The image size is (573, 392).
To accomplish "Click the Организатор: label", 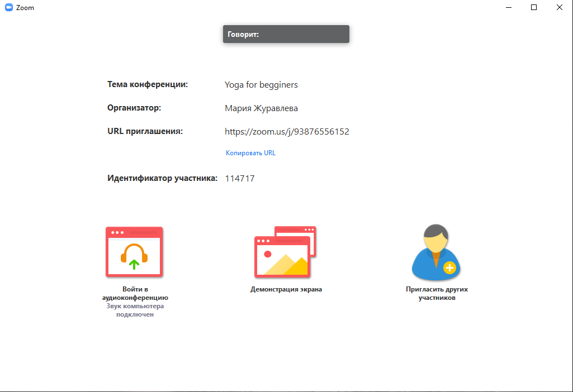I will tap(134, 108).
